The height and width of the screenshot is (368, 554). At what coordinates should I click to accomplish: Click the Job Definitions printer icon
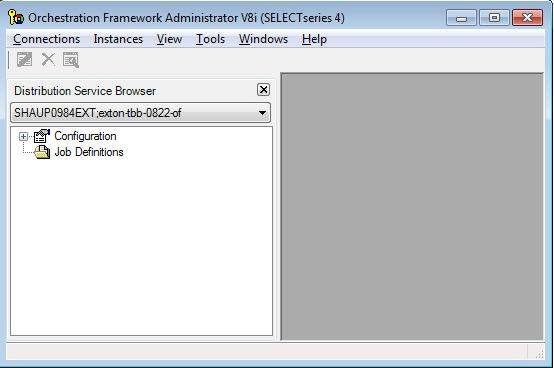click(42, 152)
